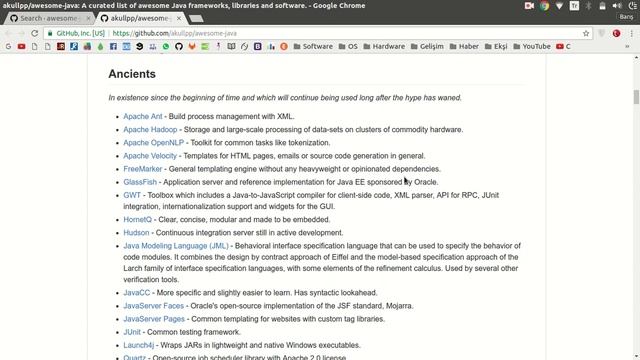Open the GitHub octocat bookmark icon
Viewport: 640px width, 360px height.
tap(179, 47)
